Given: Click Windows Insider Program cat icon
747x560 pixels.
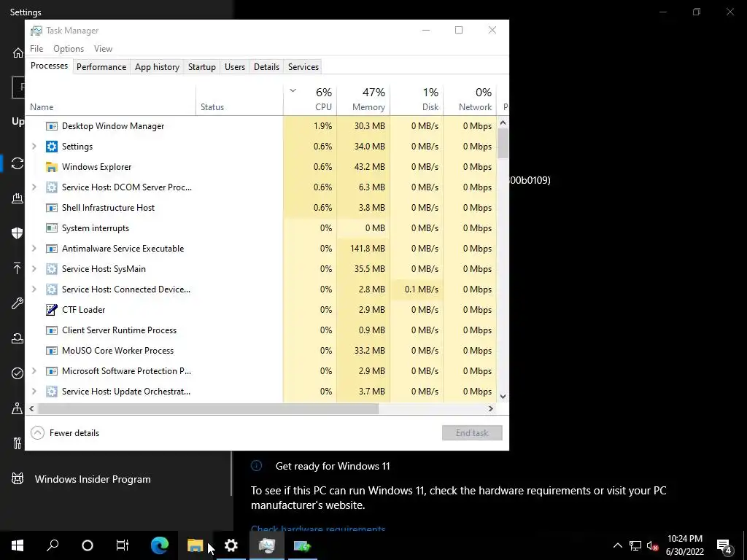Looking at the screenshot, I should click(x=18, y=478).
